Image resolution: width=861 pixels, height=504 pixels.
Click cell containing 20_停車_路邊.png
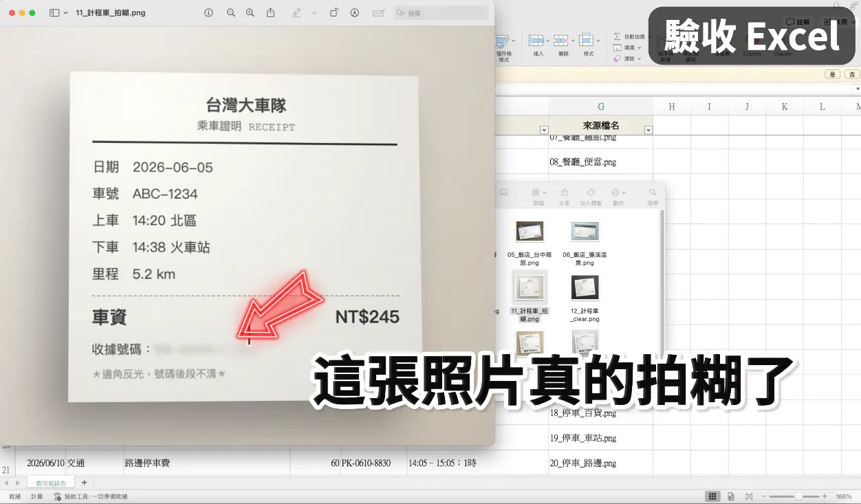(x=600, y=463)
